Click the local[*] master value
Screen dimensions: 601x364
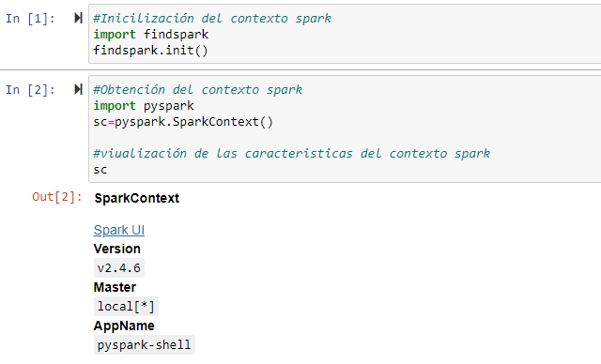[126, 307]
